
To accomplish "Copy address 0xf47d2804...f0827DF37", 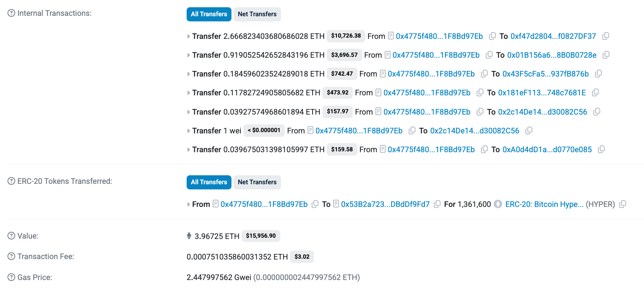I will tap(606, 36).
